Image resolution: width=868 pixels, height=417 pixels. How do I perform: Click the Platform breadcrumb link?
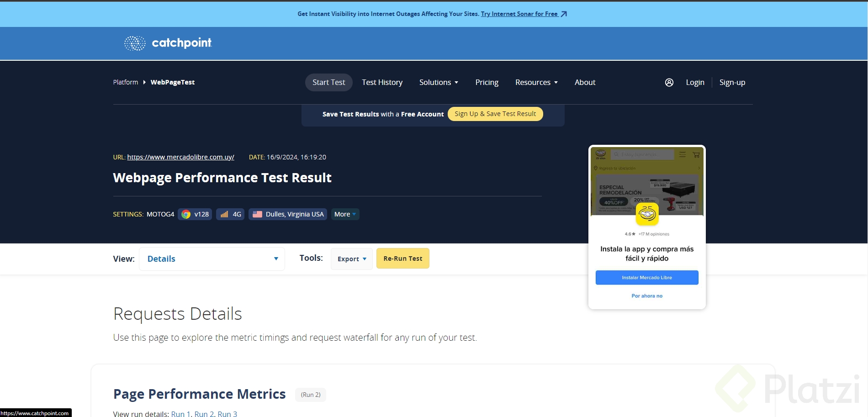[x=126, y=82]
